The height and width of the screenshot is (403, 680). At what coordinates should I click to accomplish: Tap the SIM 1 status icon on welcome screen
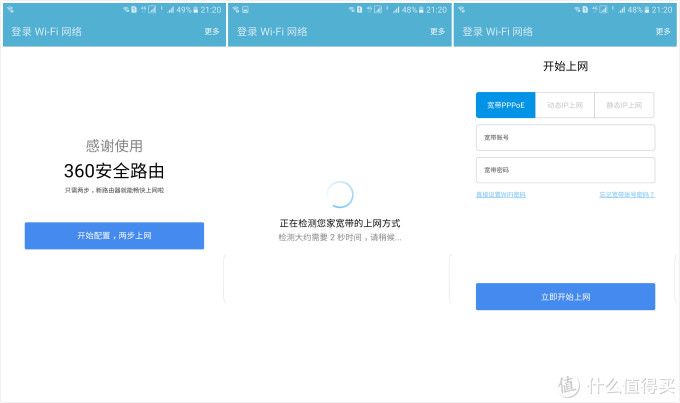click(x=134, y=10)
